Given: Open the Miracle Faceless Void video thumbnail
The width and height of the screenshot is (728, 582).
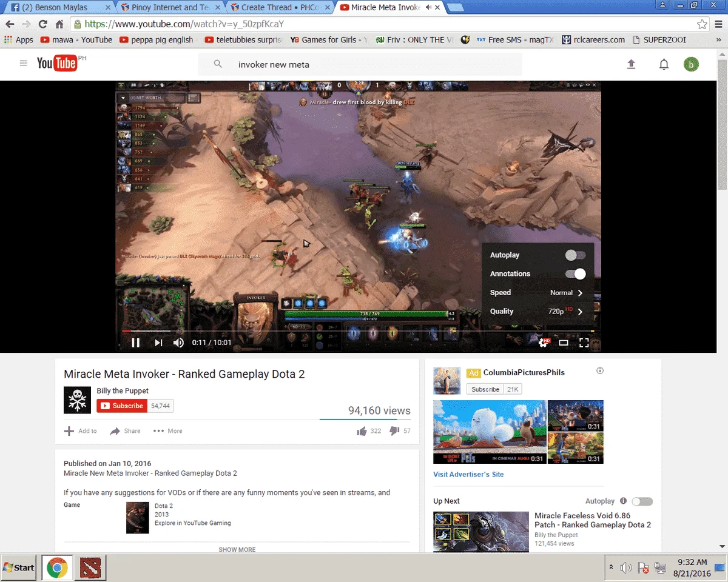Looking at the screenshot, I should (481, 532).
